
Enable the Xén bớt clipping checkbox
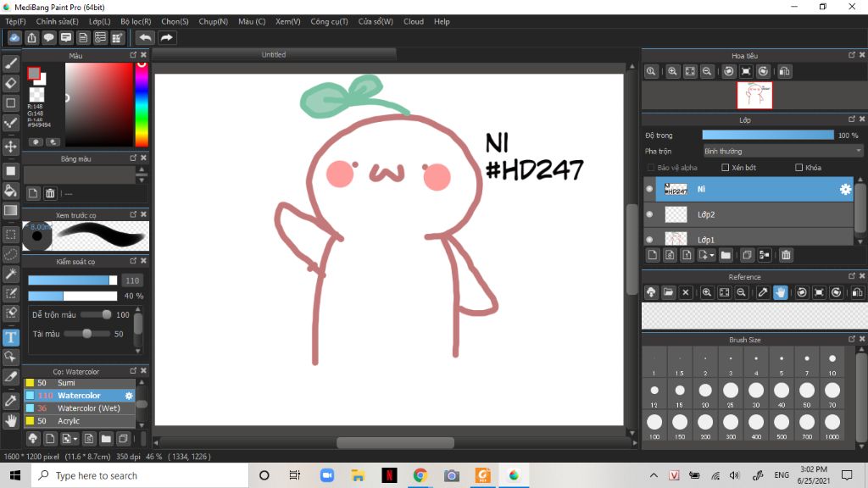click(726, 168)
